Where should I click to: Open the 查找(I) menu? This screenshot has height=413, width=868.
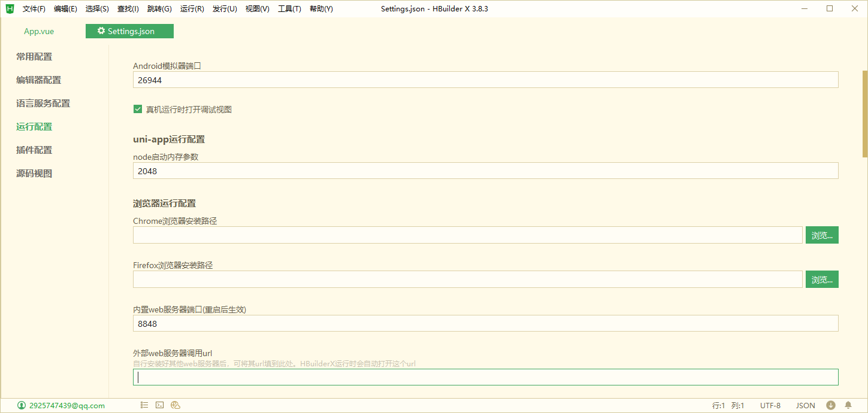coord(128,9)
